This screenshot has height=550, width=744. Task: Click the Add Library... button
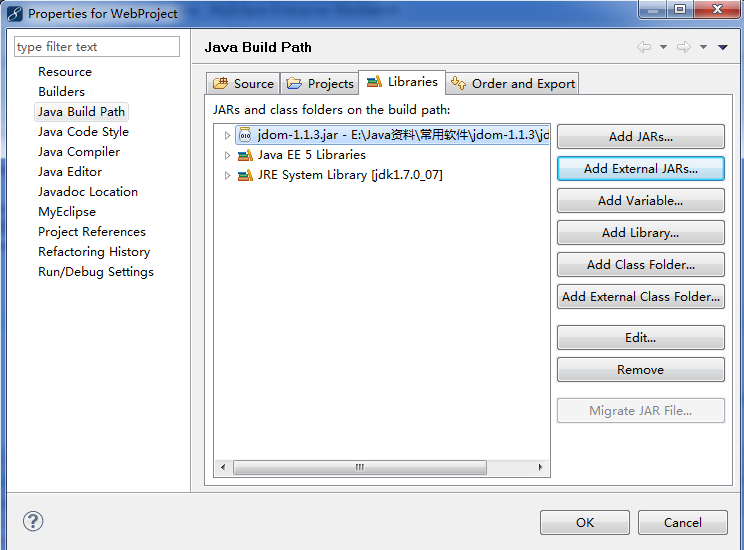point(641,233)
